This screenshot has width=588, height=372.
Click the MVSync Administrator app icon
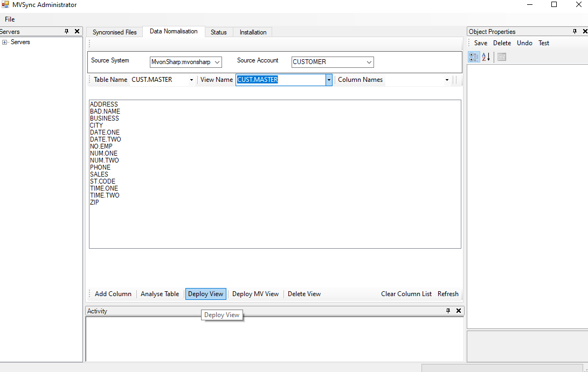tap(5, 4)
